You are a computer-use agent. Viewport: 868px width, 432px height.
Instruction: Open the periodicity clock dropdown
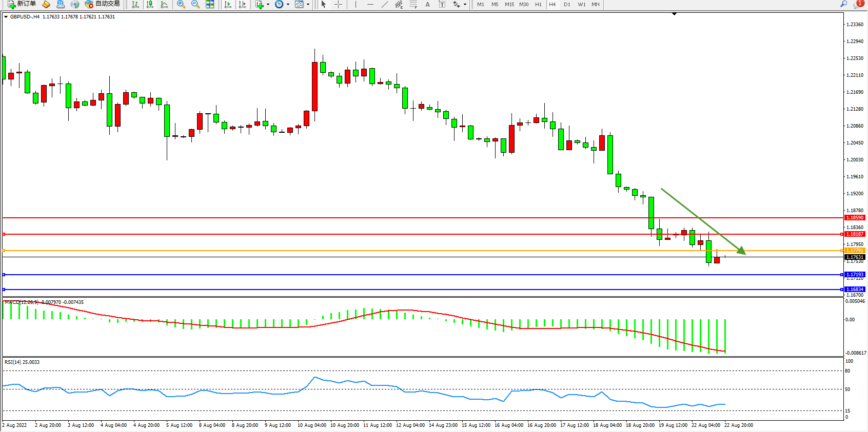coord(282,4)
